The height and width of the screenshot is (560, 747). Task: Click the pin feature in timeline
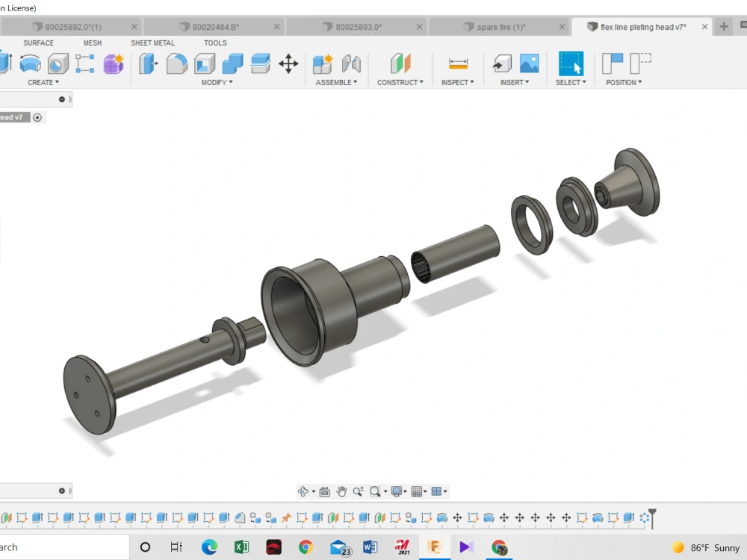[286, 517]
